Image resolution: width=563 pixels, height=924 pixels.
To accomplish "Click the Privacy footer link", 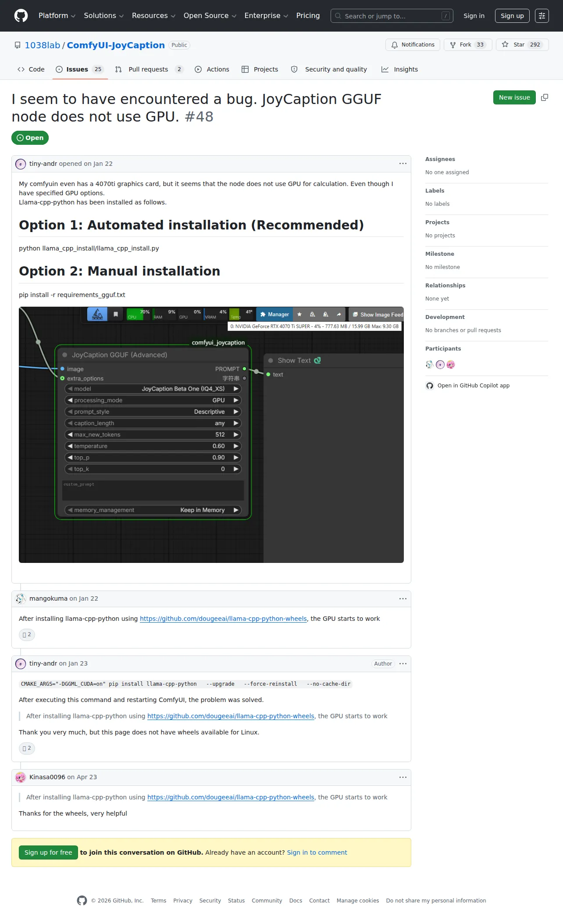I will (x=183, y=901).
